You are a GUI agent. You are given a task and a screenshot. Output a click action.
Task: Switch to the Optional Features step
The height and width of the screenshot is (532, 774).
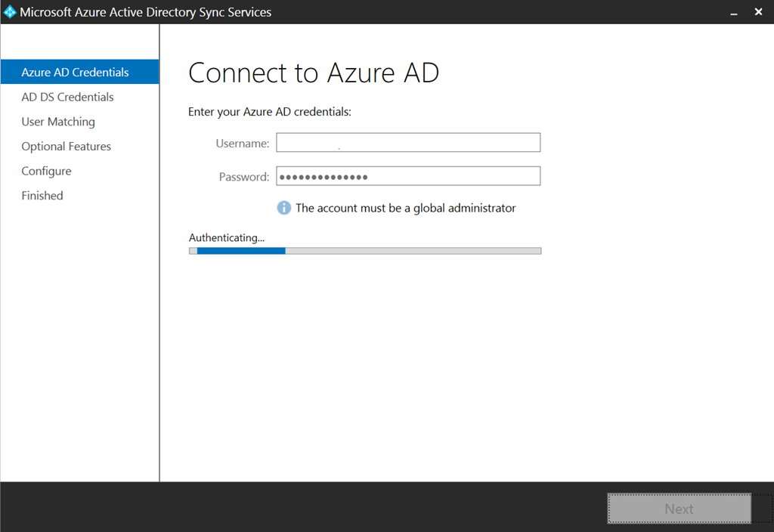pos(66,147)
